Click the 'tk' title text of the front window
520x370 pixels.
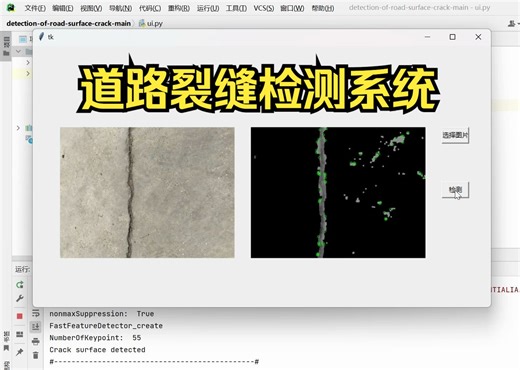51,37
